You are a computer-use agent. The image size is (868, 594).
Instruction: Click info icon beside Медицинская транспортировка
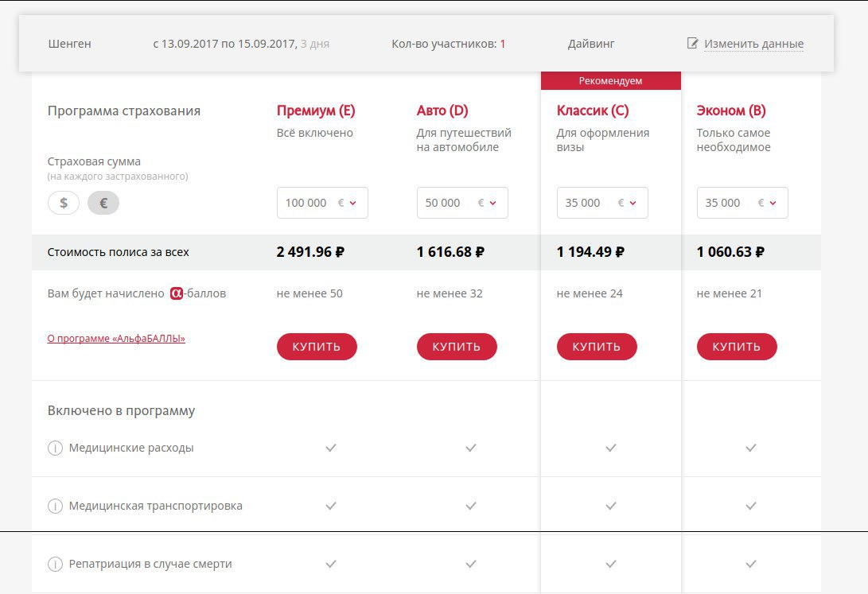tap(55, 507)
